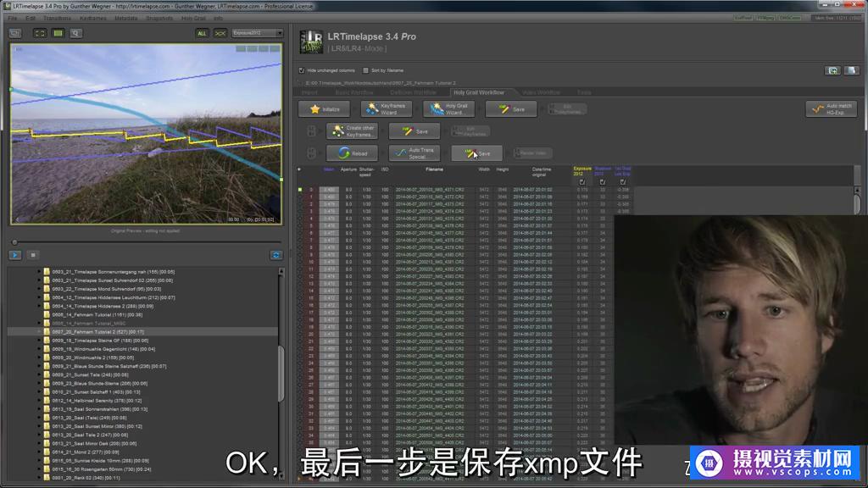
Task: Select folder 0612_19_Saal Sonnenstrahlen
Action: coord(100,409)
